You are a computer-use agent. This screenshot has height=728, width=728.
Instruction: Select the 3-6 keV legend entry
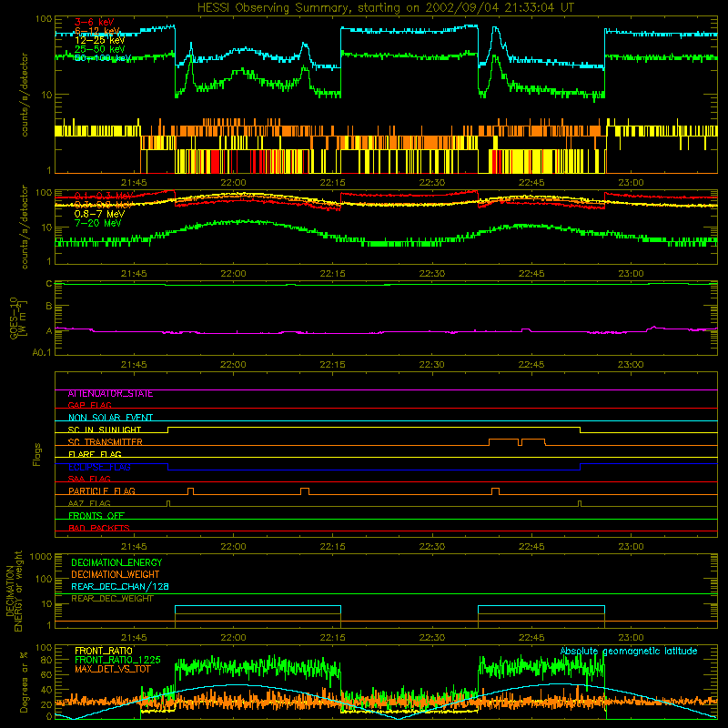click(x=95, y=22)
